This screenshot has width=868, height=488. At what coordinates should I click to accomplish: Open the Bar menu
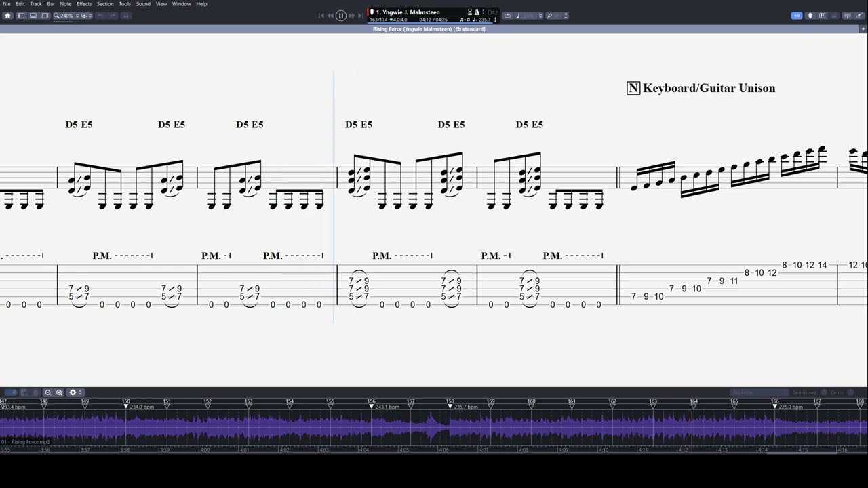click(x=51, y=4)
